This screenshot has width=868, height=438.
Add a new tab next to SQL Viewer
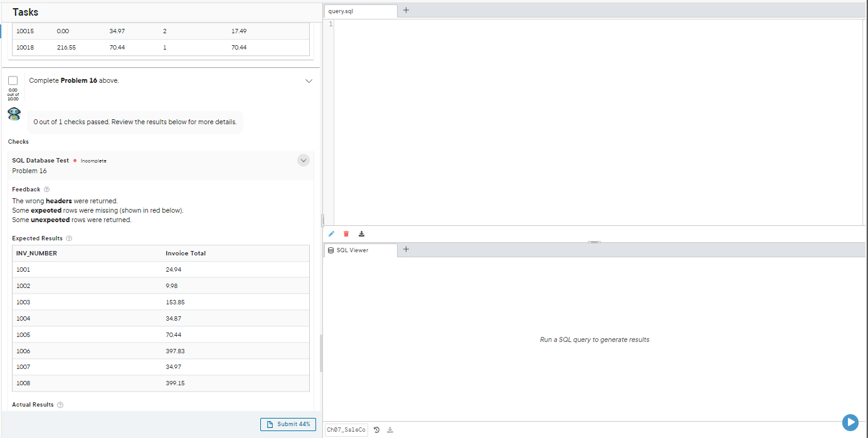click(406, 249)
